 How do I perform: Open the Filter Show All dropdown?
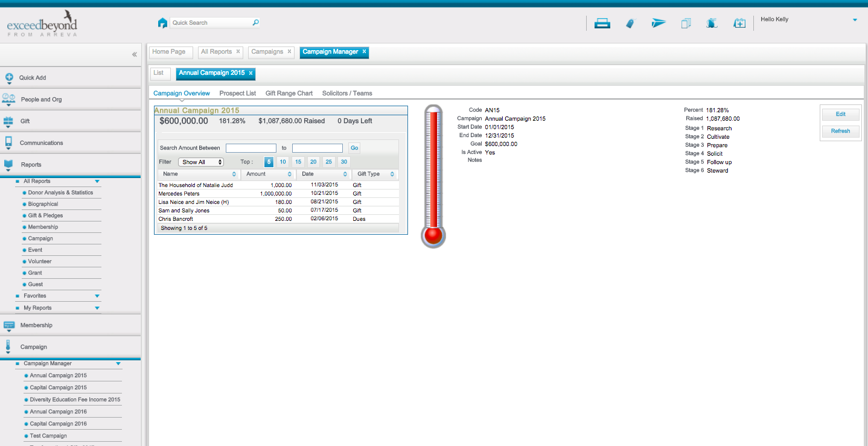[201, 162]
